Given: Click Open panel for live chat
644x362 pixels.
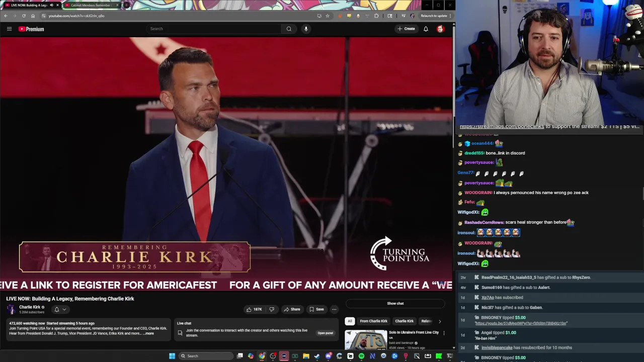Looking at the screenshot, I should 325,333.
